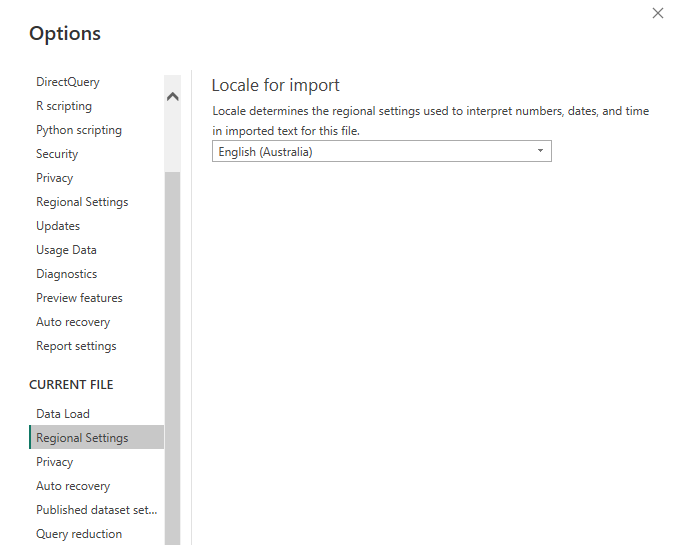674x545 pixels.
Task: Open the Security section
Action: (x=57, y=154)
